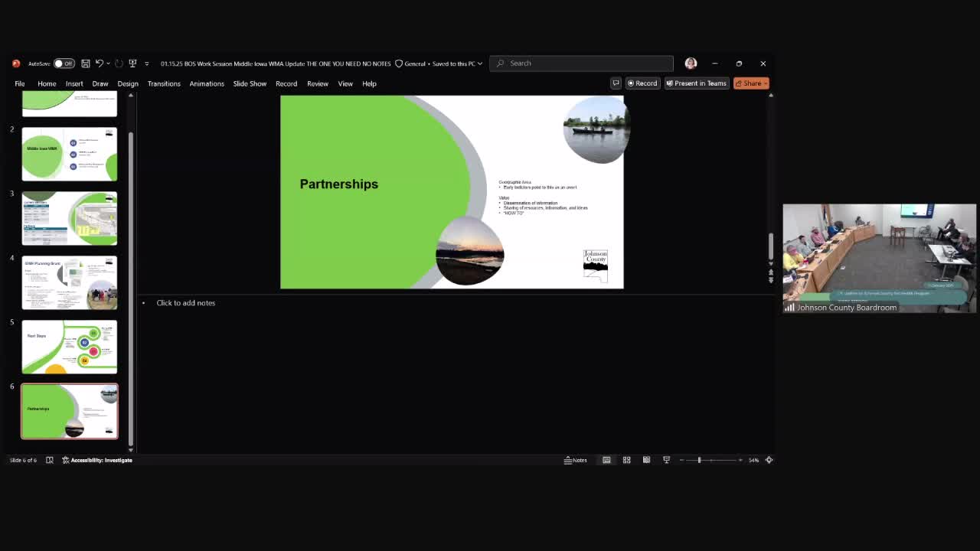The width and height of the screenshot is (980, 551).
Task: Click the bulleted text block on slide
Action: pos(544,197)
